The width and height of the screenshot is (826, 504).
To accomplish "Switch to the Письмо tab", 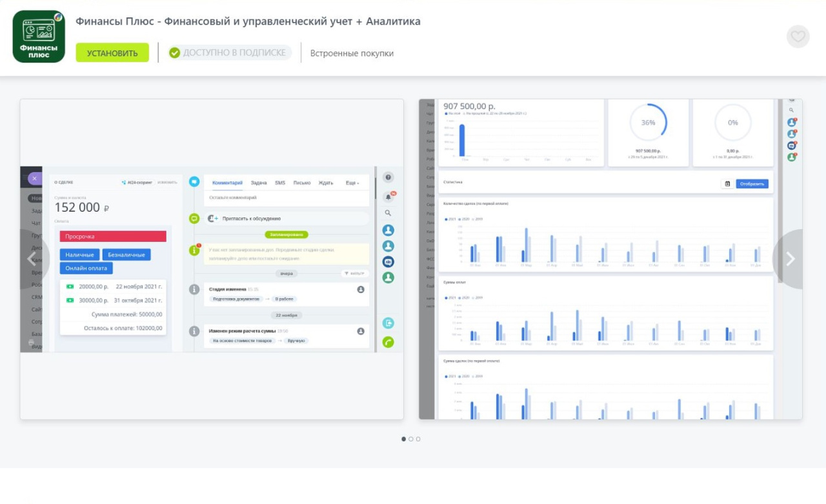I will (x=301, y=183).
